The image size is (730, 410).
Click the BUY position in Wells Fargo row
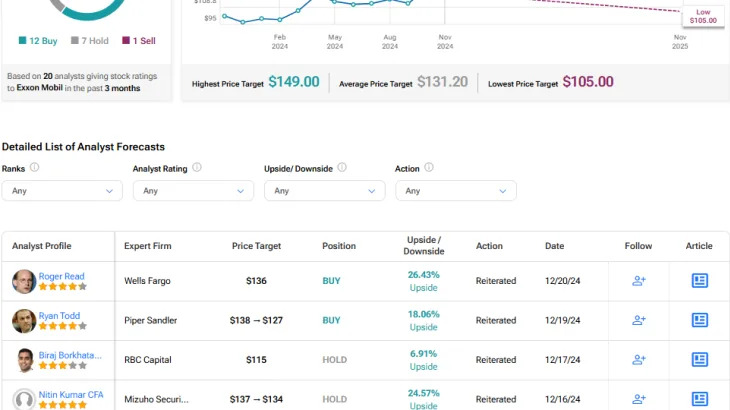tap(331, 281)
